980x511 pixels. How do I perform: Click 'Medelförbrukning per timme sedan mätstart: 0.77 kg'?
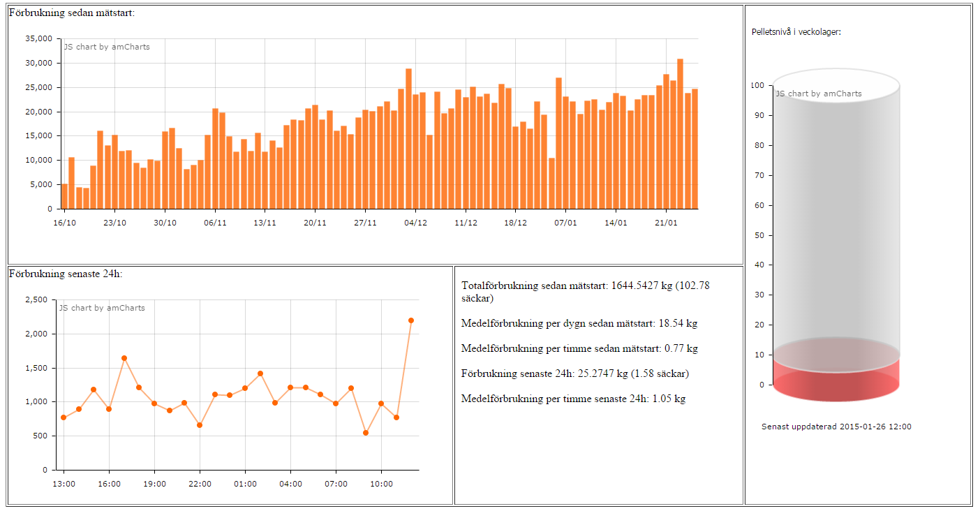coord(579,348)
